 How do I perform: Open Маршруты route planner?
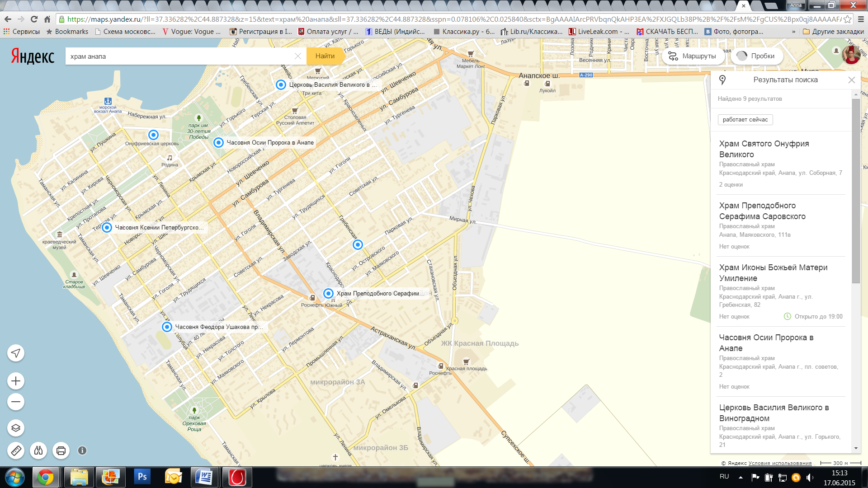pos(693,56)
